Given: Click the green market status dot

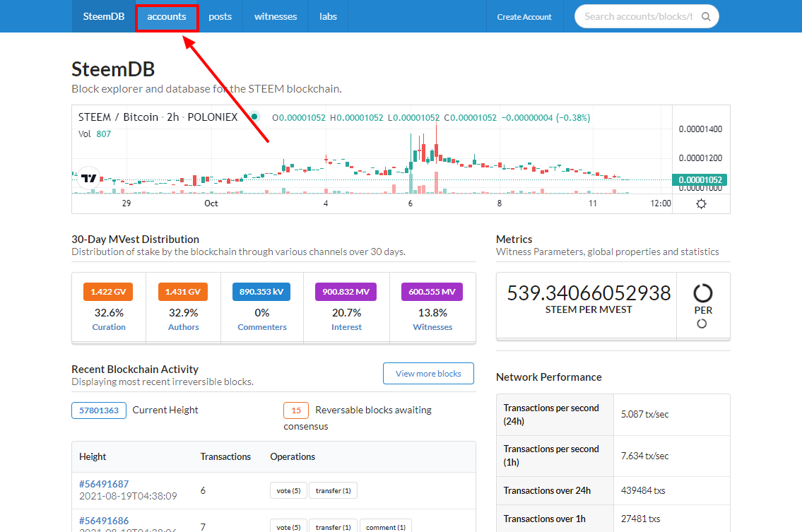Looking at the screenshot, I should coord(254,117).
